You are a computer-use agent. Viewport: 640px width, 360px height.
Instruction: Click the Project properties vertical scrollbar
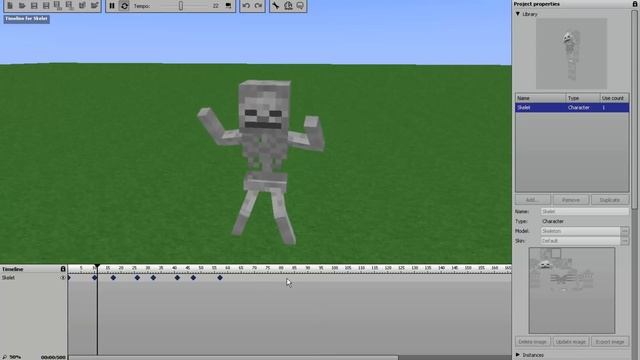click(x=635, y=110)
